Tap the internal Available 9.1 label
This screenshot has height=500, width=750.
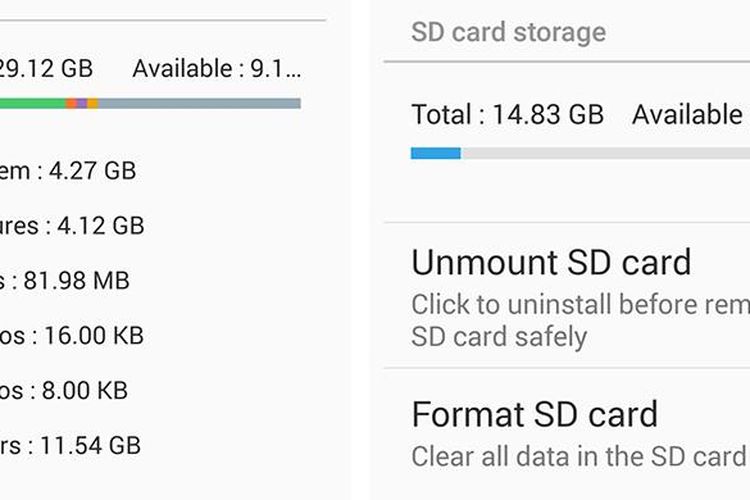(216, 69)
